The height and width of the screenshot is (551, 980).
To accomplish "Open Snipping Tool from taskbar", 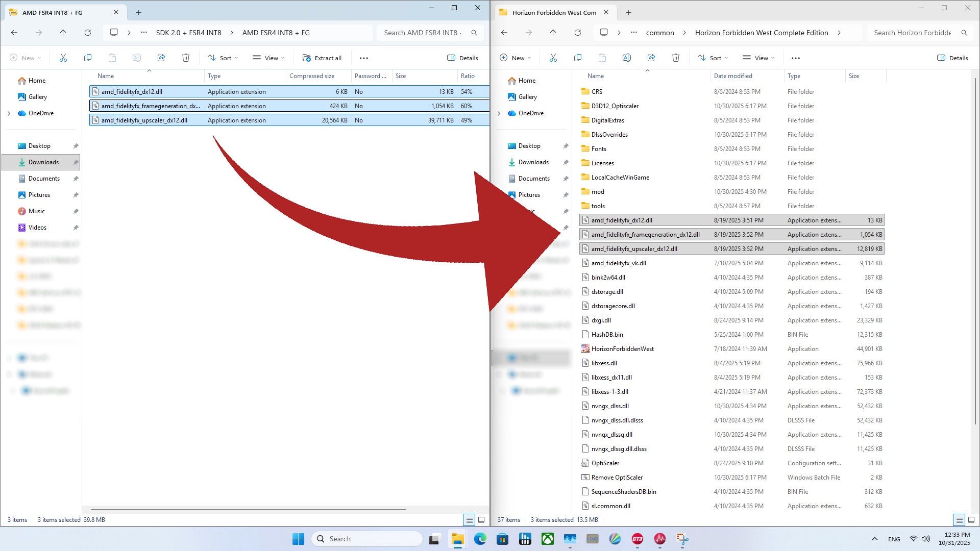I will (682, 539).
